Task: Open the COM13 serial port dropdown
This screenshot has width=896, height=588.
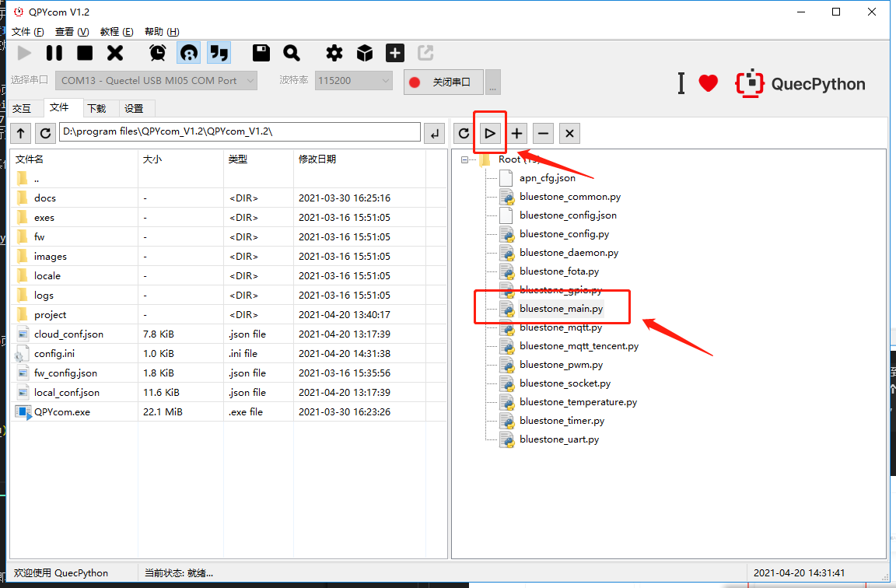Action: tap(158, 81)
